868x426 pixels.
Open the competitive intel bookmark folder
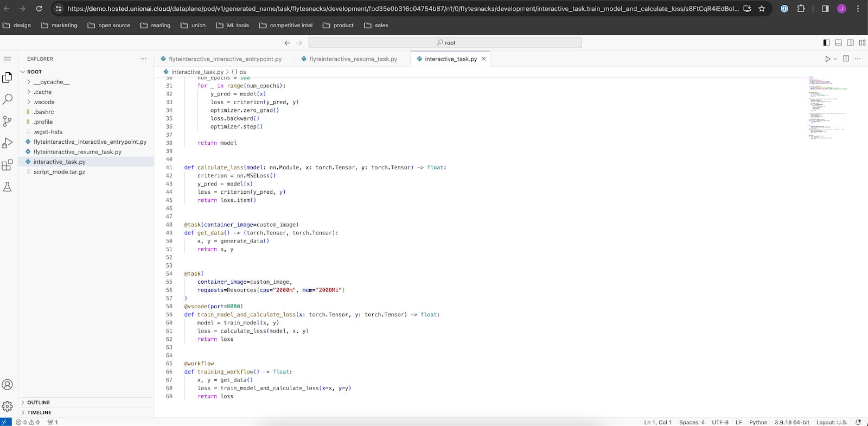click(x=286, y=26)
